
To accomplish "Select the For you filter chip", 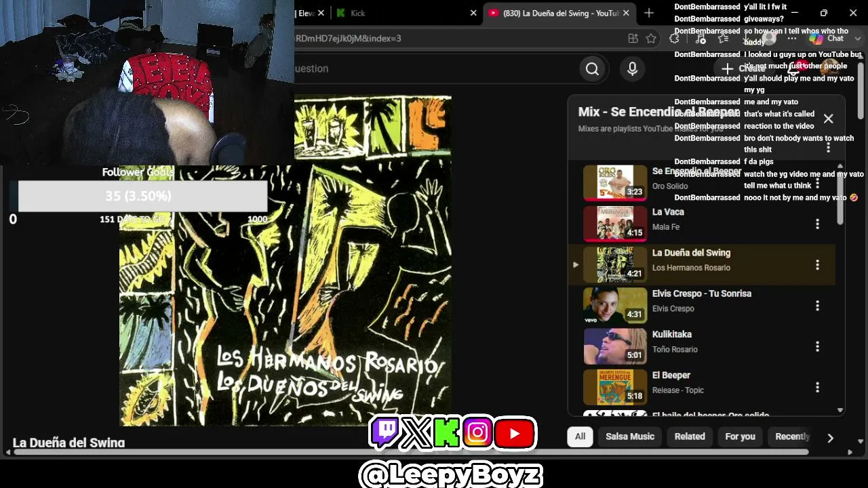I will click(740, 436).
